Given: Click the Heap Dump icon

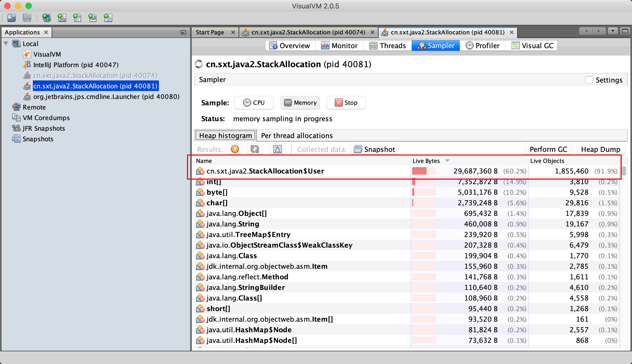Looking at the screenshot, I should [600, 149].
